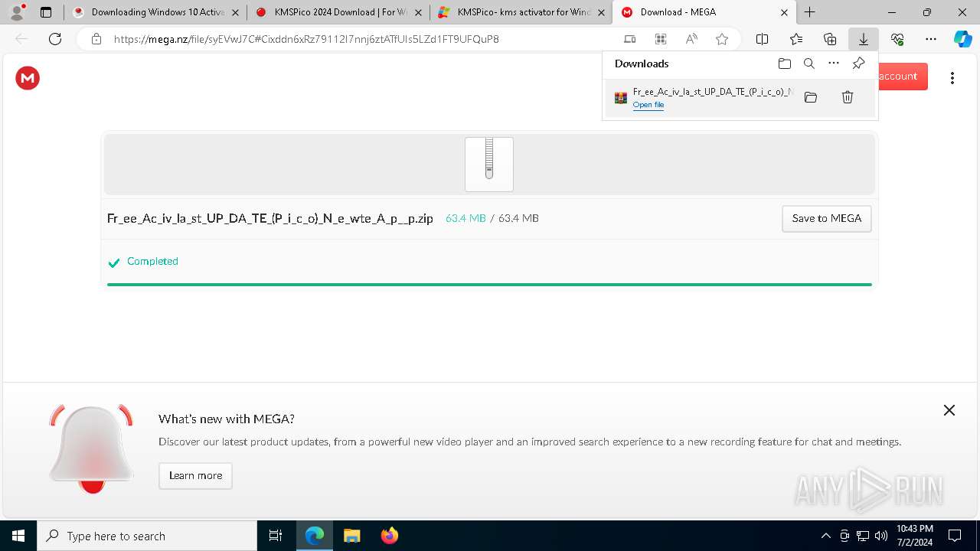Toggle the Downloads toolbar button

click(x=864, y=39)
